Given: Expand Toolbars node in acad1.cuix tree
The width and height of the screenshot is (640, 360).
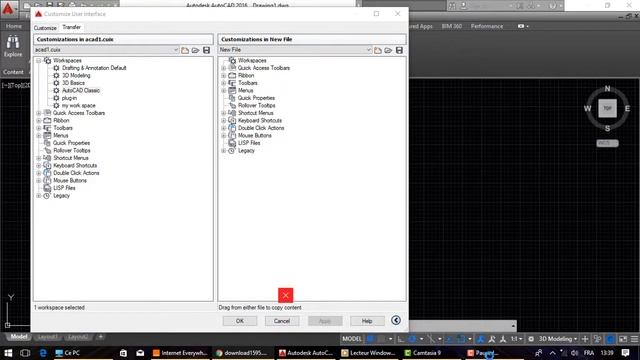Looking at the screenshot, I should coord(39,128).
